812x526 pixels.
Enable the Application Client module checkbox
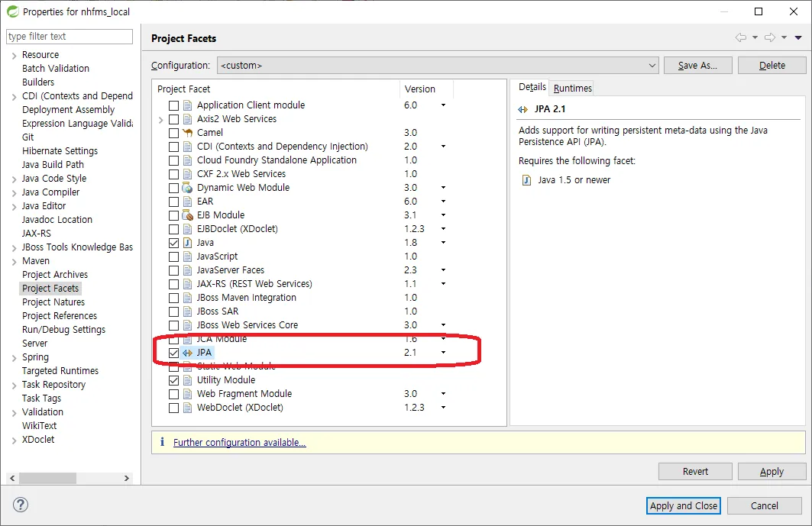tap(174, 105)
